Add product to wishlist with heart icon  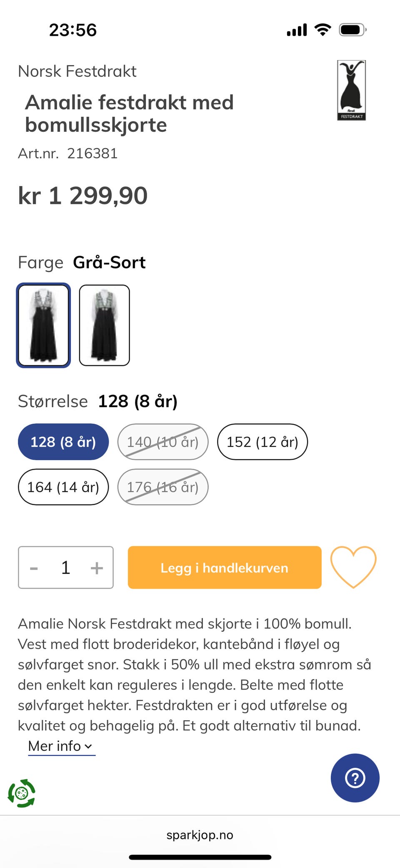pos(353,567)
